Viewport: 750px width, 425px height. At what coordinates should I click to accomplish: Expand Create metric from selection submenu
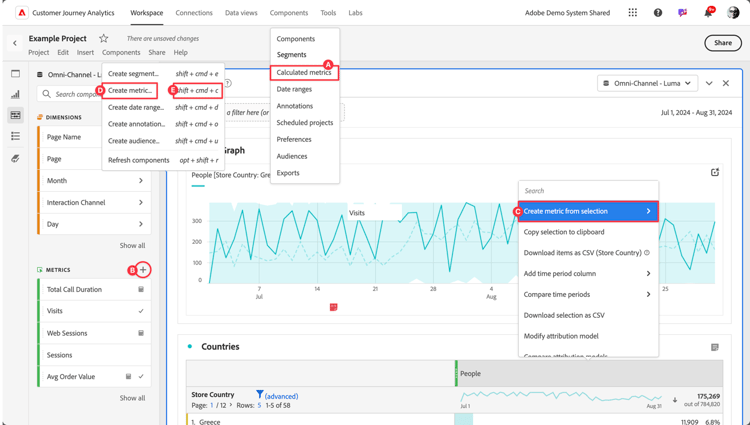click(x=648, y=211)
